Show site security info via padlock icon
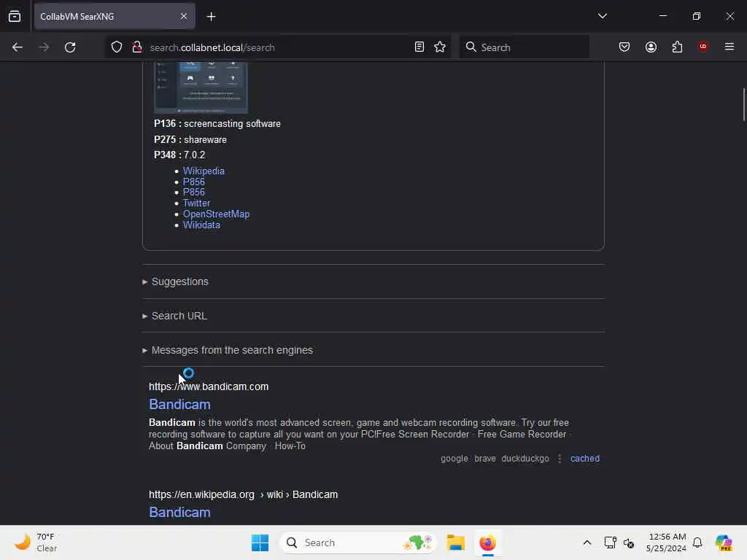This screenshot has height=560, width=747. (x=137, y=47)
